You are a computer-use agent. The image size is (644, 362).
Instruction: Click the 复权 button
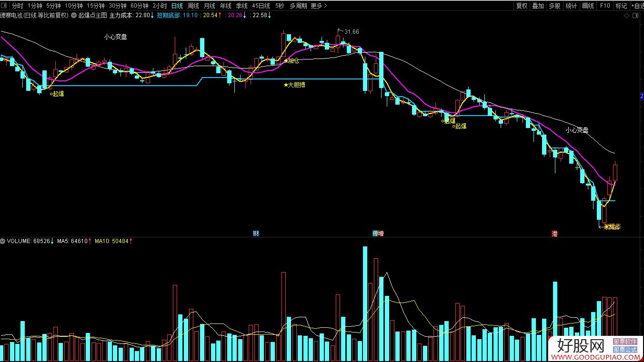[x=522, y=6]
